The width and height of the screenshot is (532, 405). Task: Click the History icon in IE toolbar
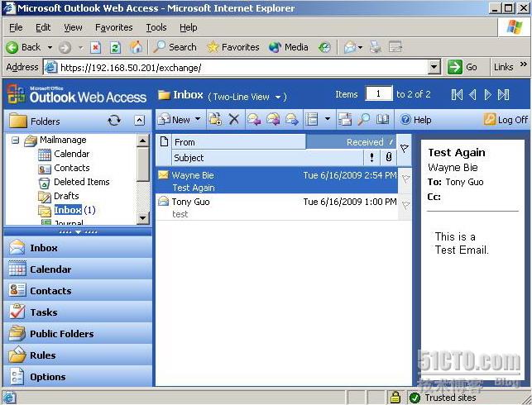coord(324,47)
